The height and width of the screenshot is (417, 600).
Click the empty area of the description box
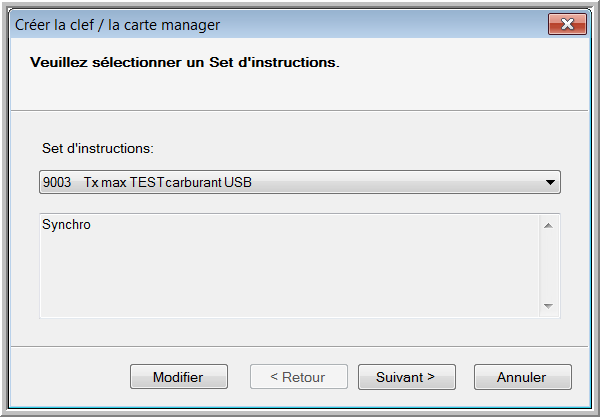tap(289, 275)
